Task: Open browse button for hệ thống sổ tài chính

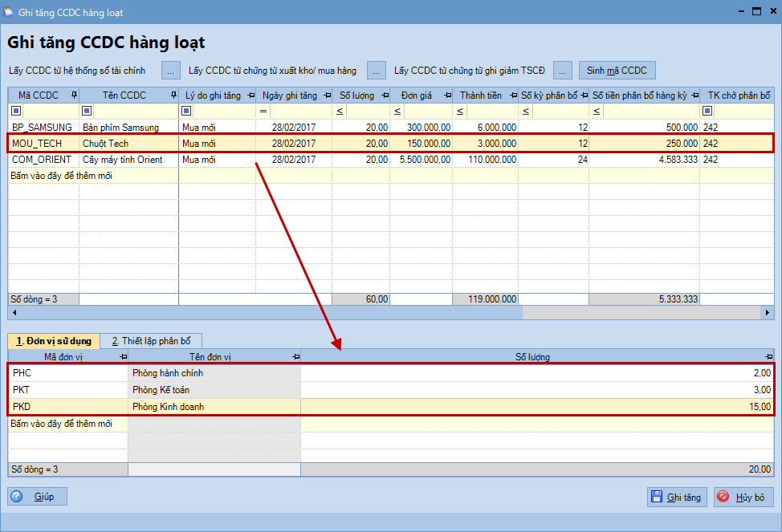Action: tap(171, 71)
